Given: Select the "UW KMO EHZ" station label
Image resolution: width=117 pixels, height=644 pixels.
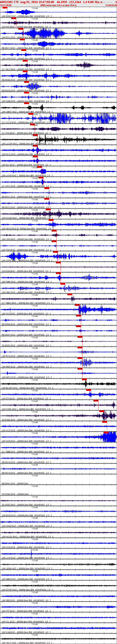Looking at the screenshot, I should click(9, 292).
